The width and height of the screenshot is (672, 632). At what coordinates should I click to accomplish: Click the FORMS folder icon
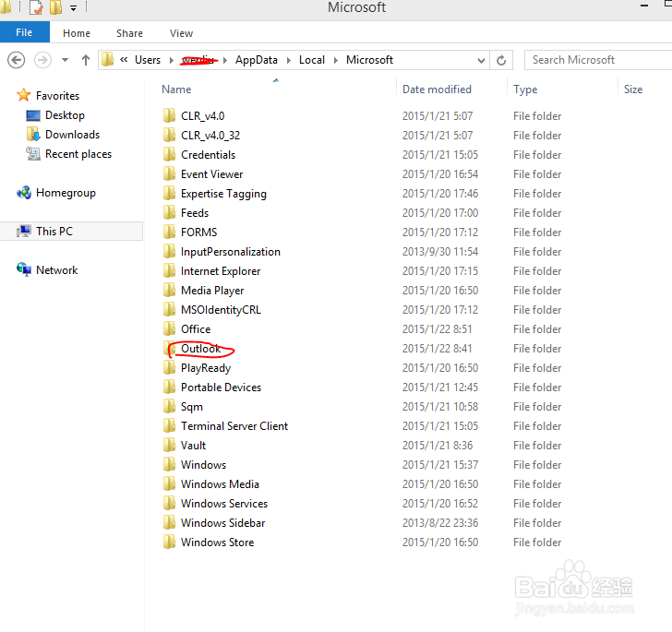(169, 233)
